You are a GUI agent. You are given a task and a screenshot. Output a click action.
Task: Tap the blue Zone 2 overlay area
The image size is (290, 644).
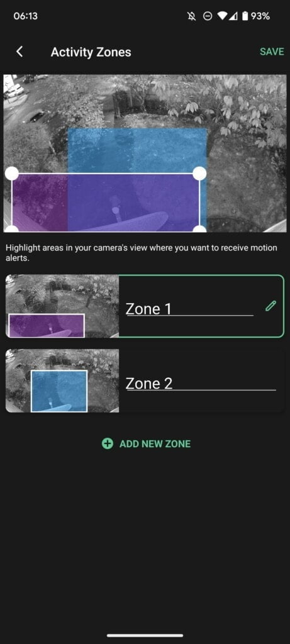[137, 150]
